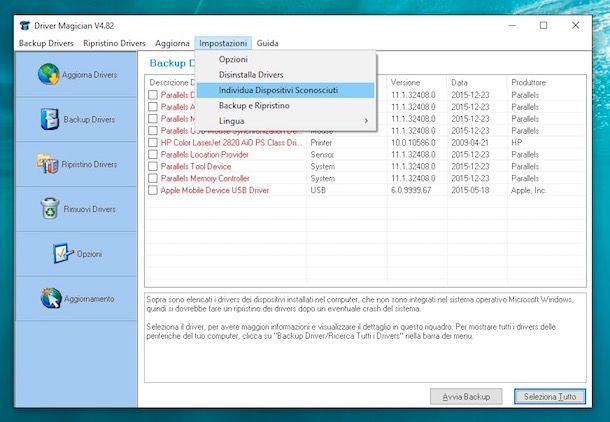Choose Opzioni from the Impostazioni menu
The height and width of the screenshot is (422, 610).
point(286,59)
